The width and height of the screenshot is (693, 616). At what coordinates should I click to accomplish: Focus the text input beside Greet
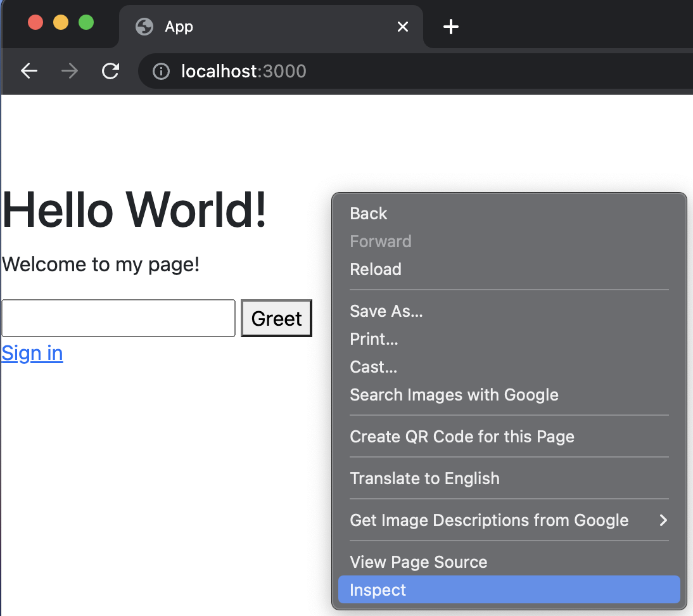click(118, 318)
